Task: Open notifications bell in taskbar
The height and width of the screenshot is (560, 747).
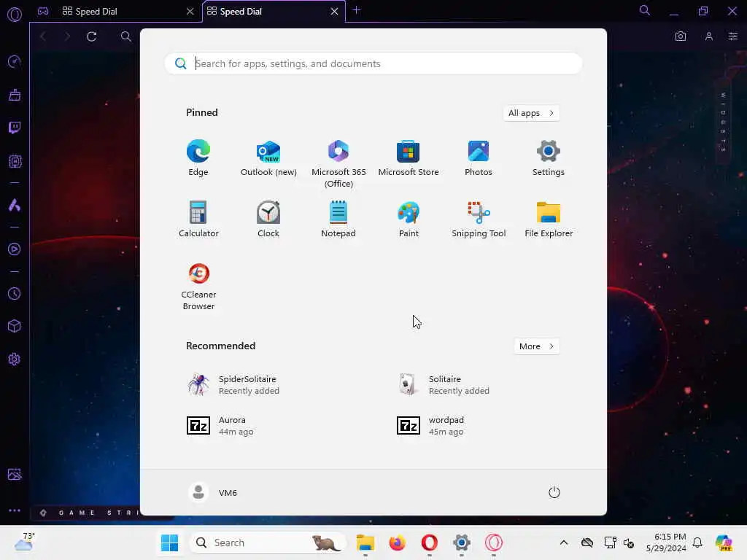Action: [697, 542]
